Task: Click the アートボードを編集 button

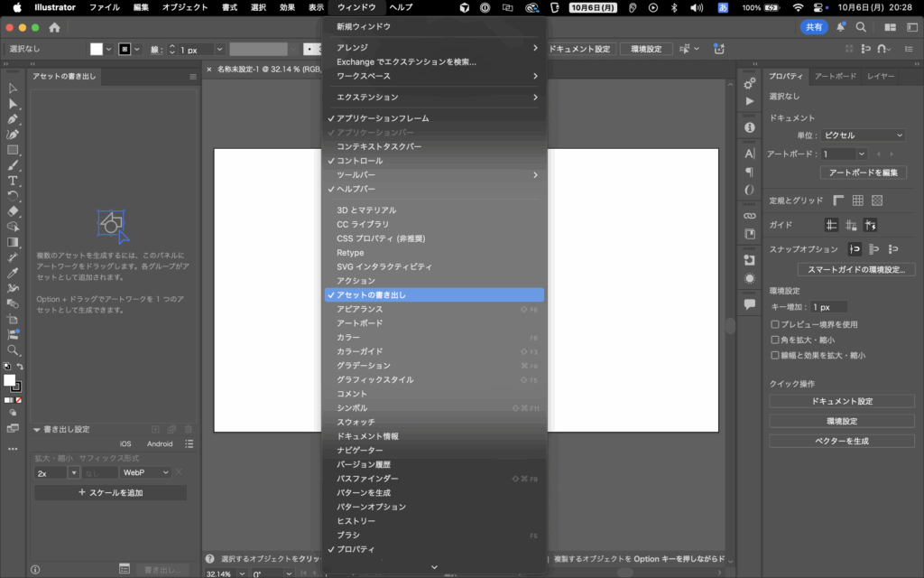Action: click(863, 172)
